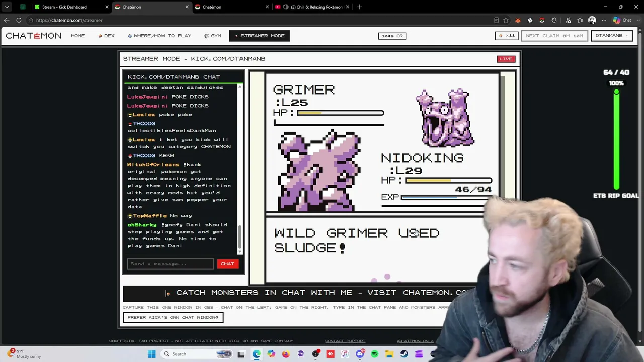Open Copilot Chat in the browser toolbar
Viewport: 644px width, 362px height.
pyautogui.click(x=622, y=20)
